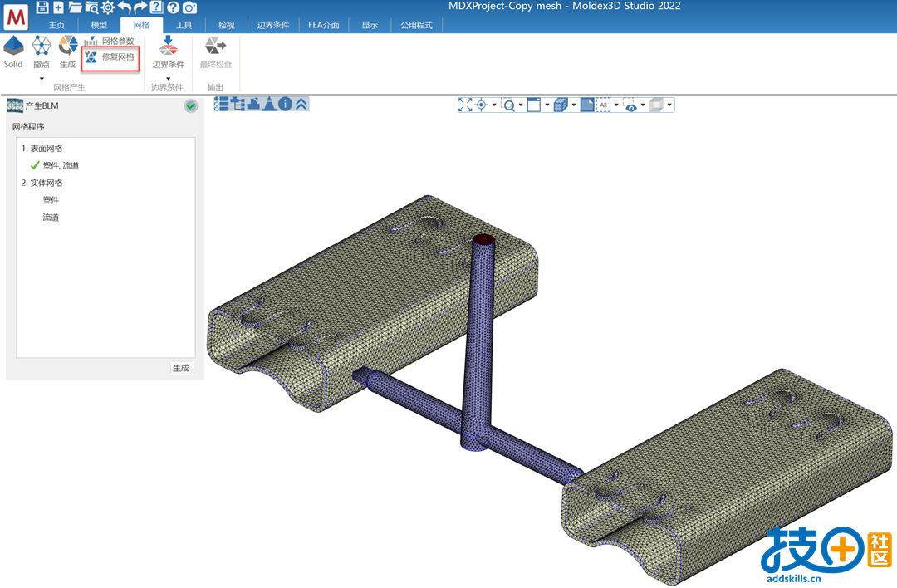Viewport: 897px width, 588px height.
Task: Create a new project with the plus icon
Action: pyautogui.click(x=58, y=7)
